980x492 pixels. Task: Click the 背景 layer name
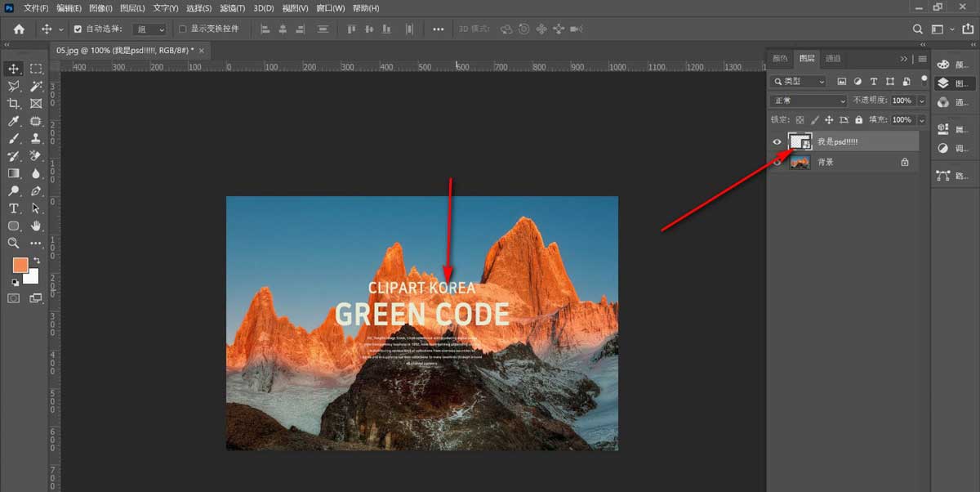tap(826, 163)
